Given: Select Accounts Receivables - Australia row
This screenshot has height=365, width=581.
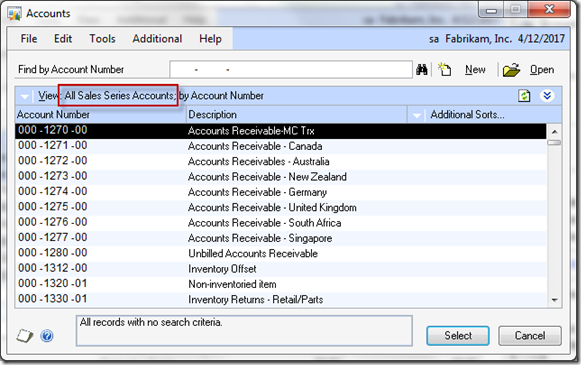Looking at the screenshot, I should 280,161.
